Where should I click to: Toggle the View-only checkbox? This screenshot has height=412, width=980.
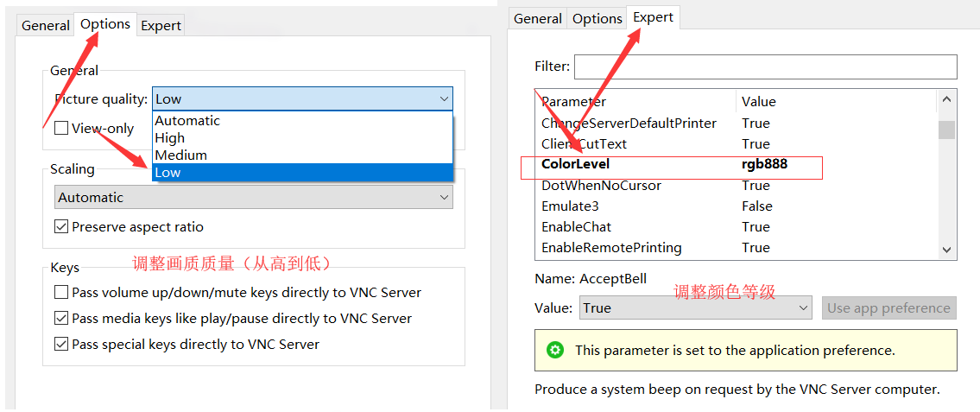tap(61, 128)
